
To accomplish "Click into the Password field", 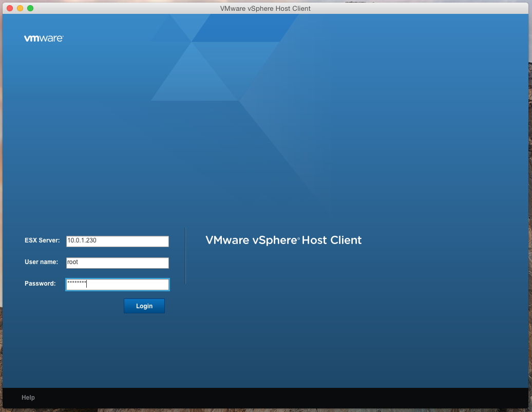I will (118, 285).
